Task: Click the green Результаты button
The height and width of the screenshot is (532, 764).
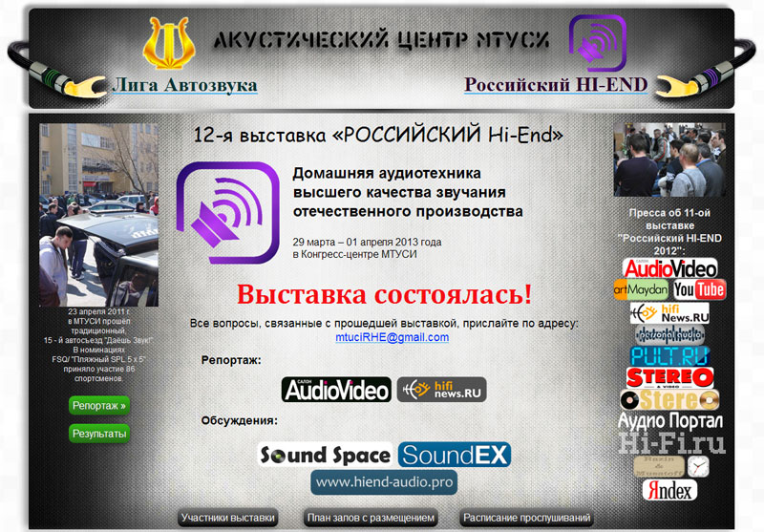Action: pos(99,433)
